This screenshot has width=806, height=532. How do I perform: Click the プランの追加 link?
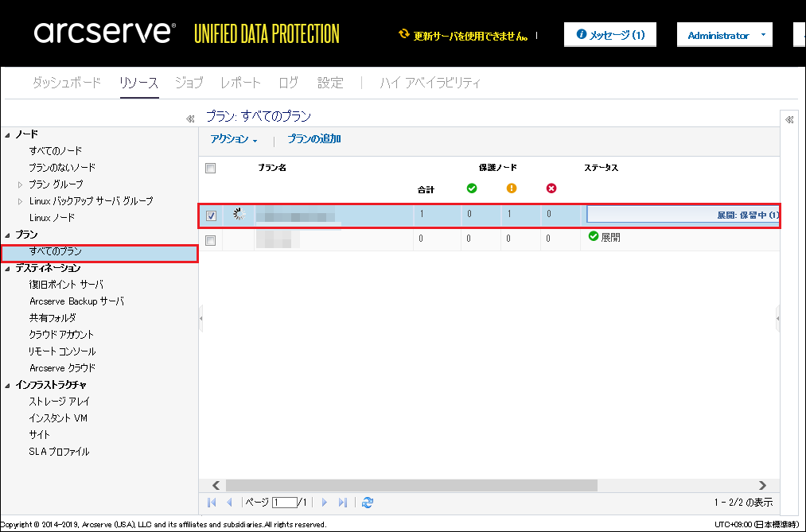314,138
